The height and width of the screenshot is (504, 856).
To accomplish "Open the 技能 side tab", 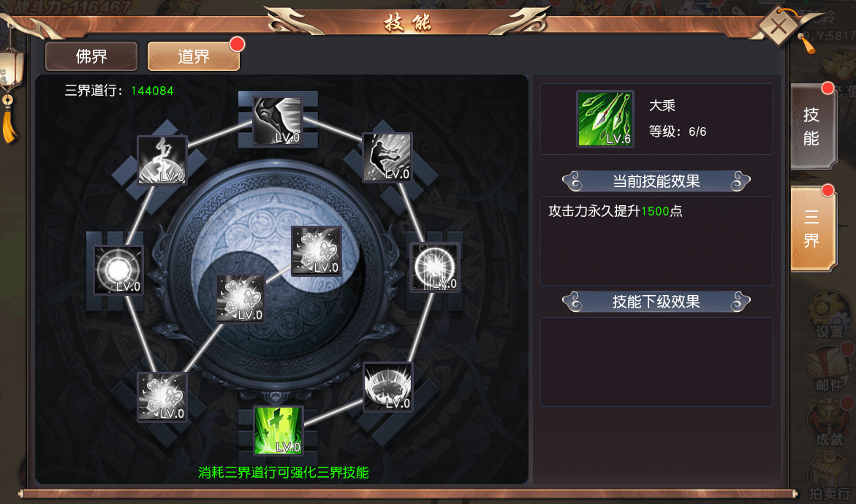I will [x=814, y=126].
